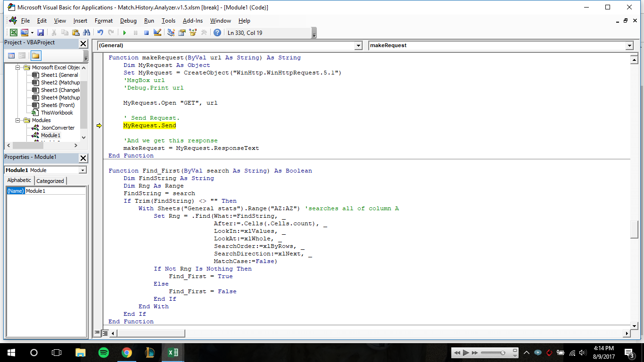Adjust the media volume slider in taskbar

[503, 353]
